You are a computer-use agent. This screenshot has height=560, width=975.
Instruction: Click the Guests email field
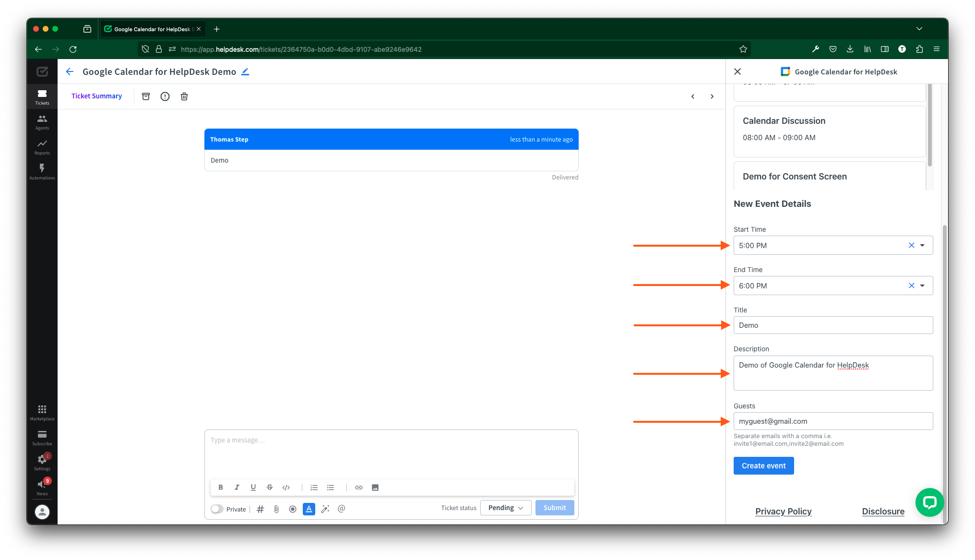click(833, 421)
